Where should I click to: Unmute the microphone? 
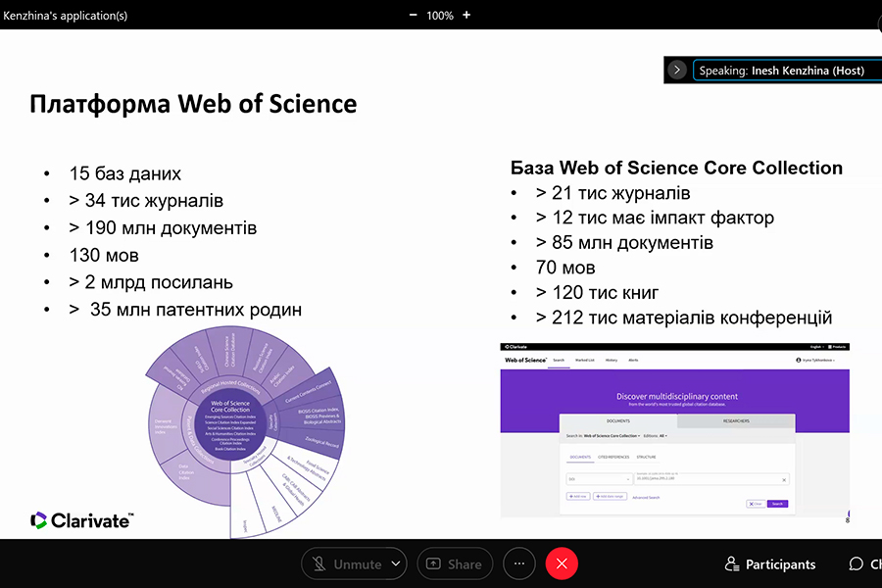(x=347, y=563)
